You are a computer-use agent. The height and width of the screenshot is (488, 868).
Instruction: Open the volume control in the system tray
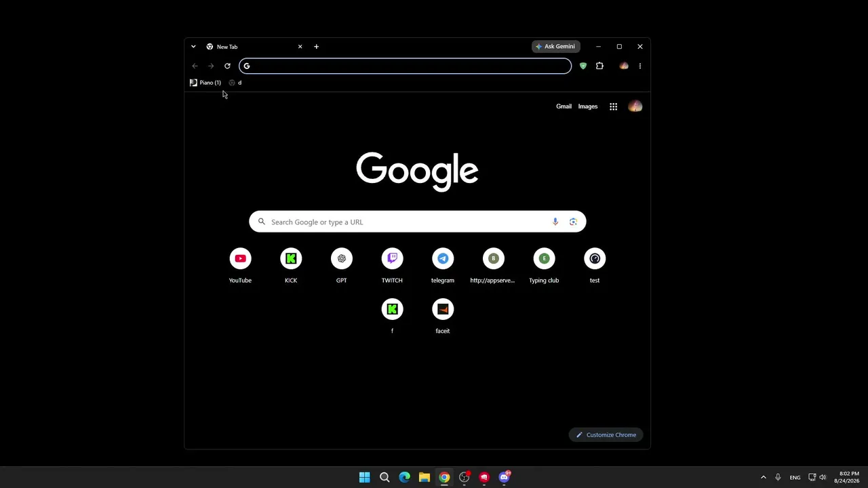pyautogui.click(x=823, y=477)
